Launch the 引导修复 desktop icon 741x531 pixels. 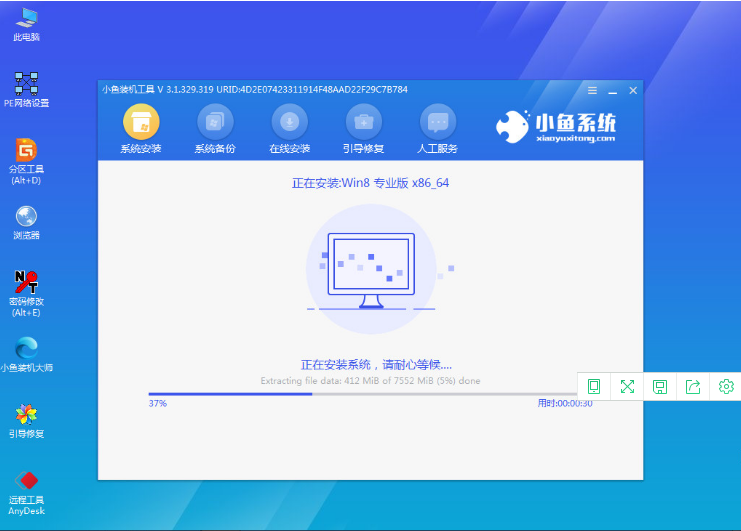pyautogui.click(x=26, y=421)
